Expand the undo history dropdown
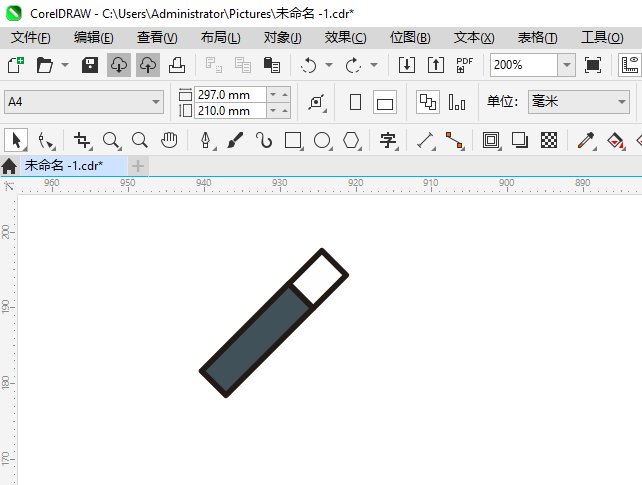 329,65
